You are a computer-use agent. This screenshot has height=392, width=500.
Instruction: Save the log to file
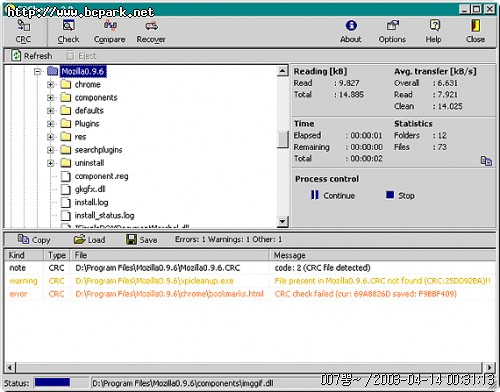142,240
